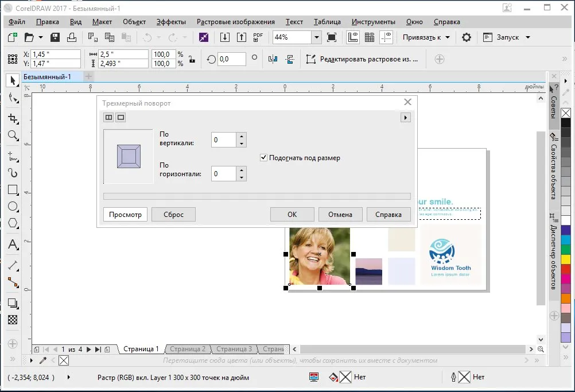Toggle the lock ratio padlock
This screenshot has height=392, width=575.
click(192, 59)
